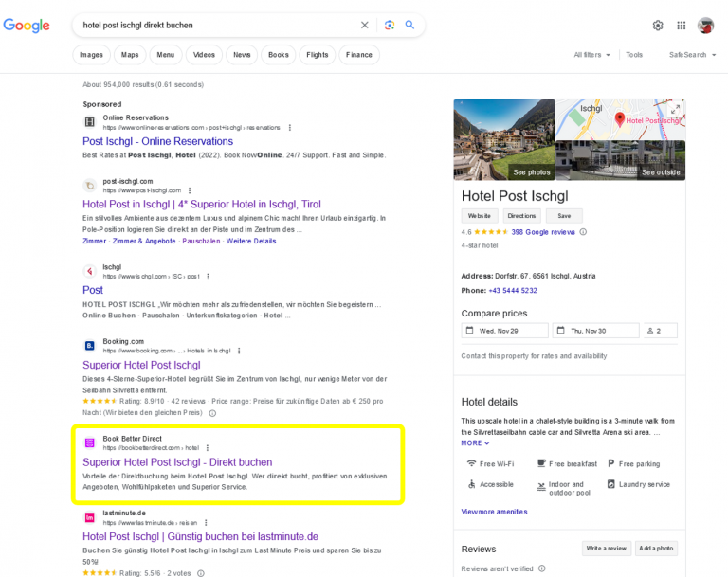Viewport: 728px width, 577px height.
Task: Select the Menu filter chip
Action: click(165, 55)
